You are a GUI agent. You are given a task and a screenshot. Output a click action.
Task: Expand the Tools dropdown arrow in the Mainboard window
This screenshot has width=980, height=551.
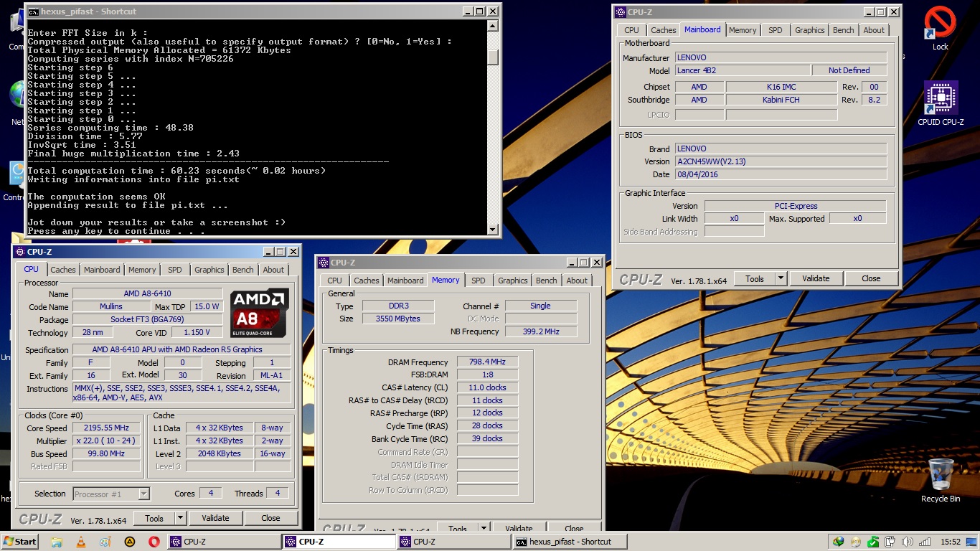point(781,278)
